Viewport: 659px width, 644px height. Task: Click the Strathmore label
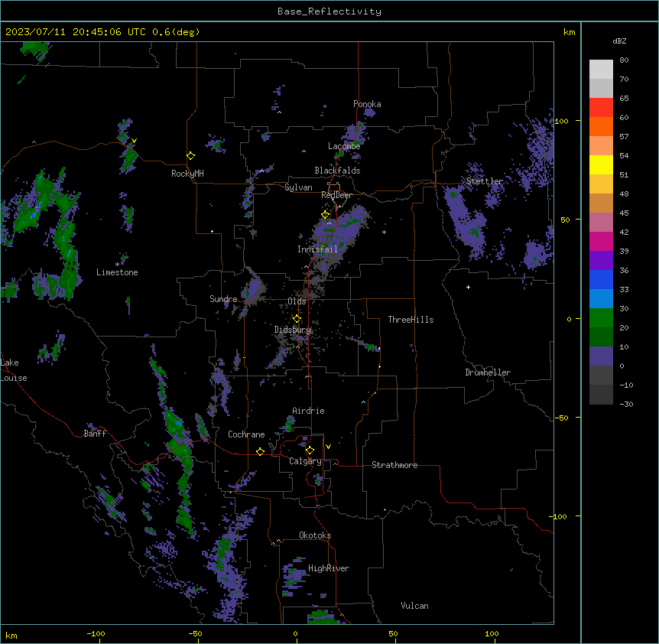tap(394, 465)
